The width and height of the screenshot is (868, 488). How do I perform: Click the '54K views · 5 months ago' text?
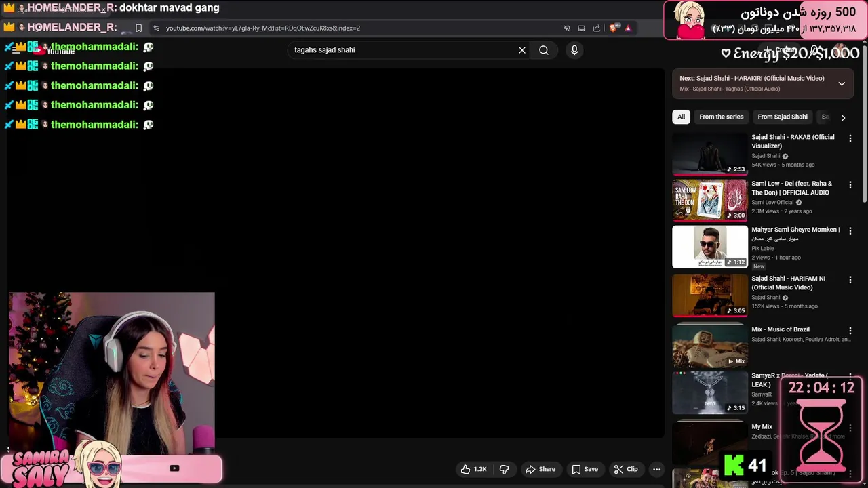[783, 165]
